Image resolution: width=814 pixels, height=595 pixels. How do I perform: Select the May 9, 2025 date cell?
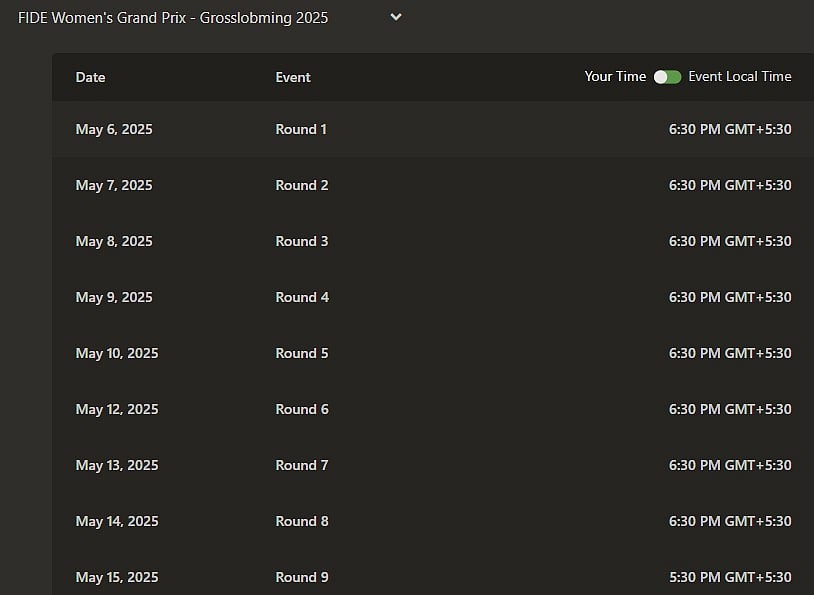tap(114, 298)
